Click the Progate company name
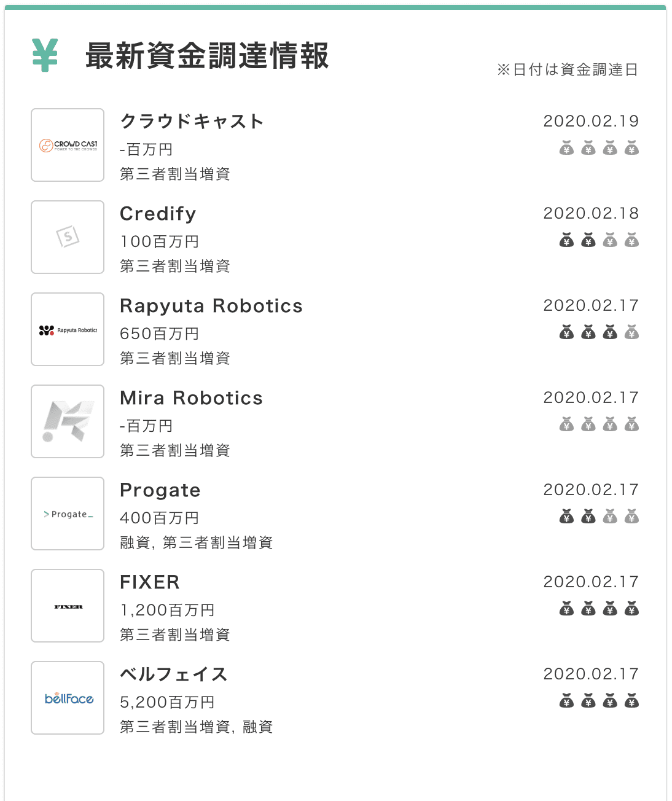This screenshot has width=672, height=801. [160, 490]
